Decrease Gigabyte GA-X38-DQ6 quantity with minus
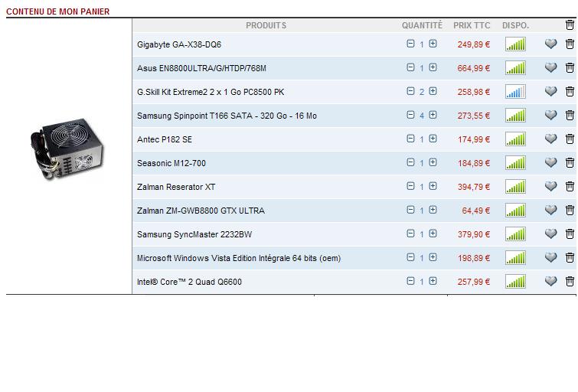Image resolution: width=578 pixels, height=392 pixels. point(410,44)
